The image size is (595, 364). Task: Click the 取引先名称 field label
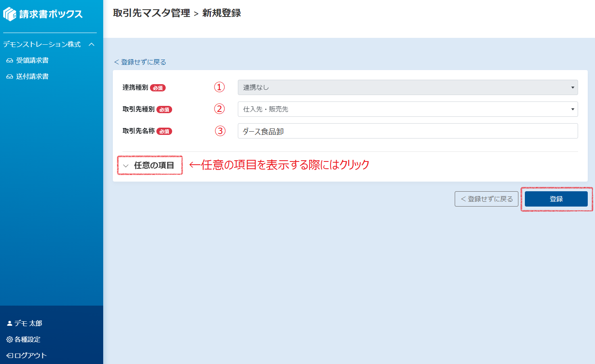[x=139, y=131]
